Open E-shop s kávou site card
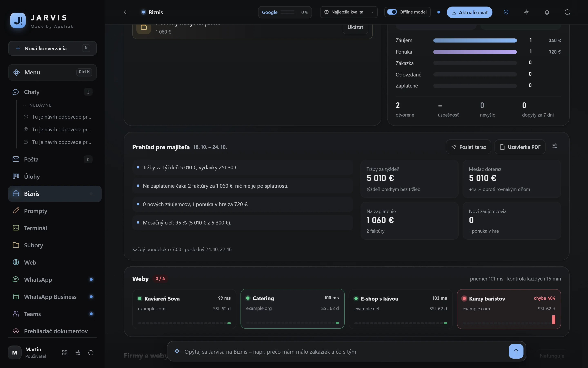Viewport: 588px width, 368px height. click(x=401, y=309)
